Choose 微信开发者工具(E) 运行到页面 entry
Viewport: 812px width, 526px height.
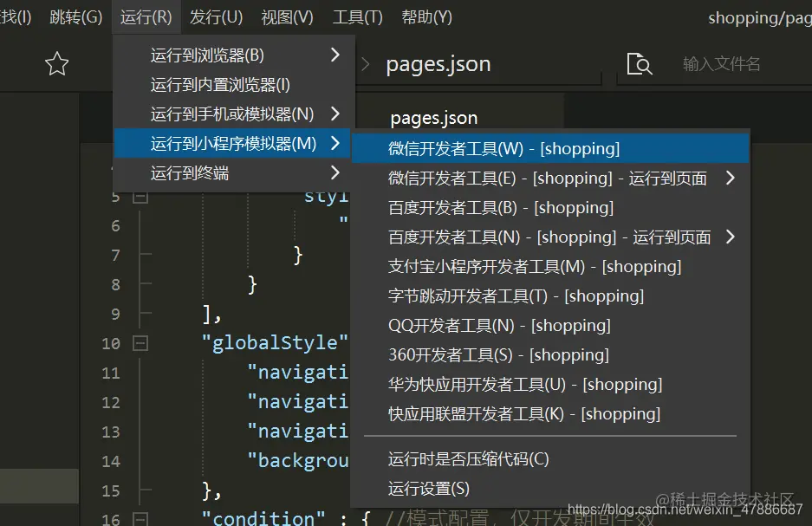550,179
